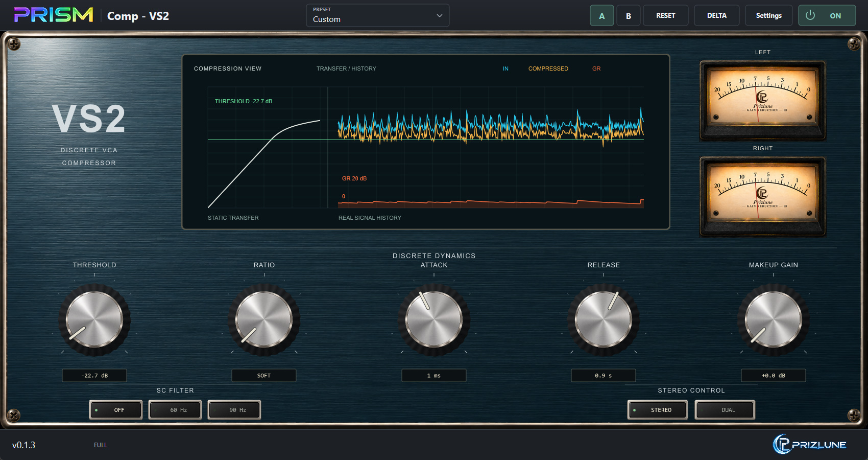Click the ratio value field SOFT

click(264, 375)
